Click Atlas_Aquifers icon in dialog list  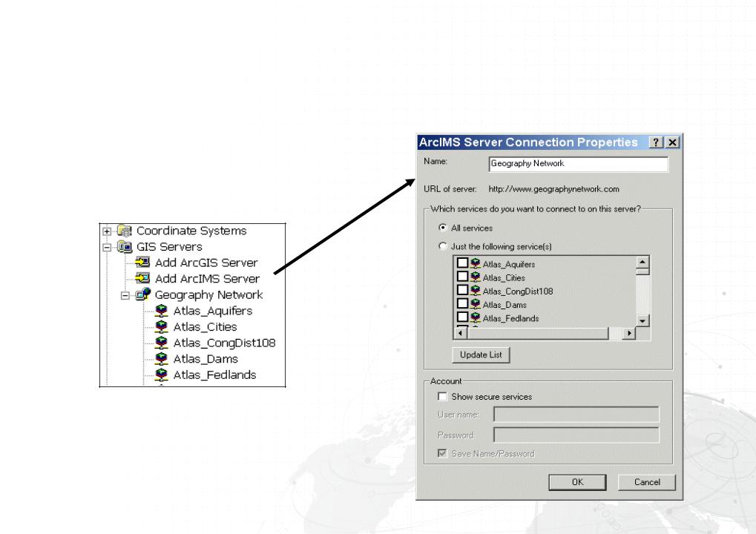[476, 263]
